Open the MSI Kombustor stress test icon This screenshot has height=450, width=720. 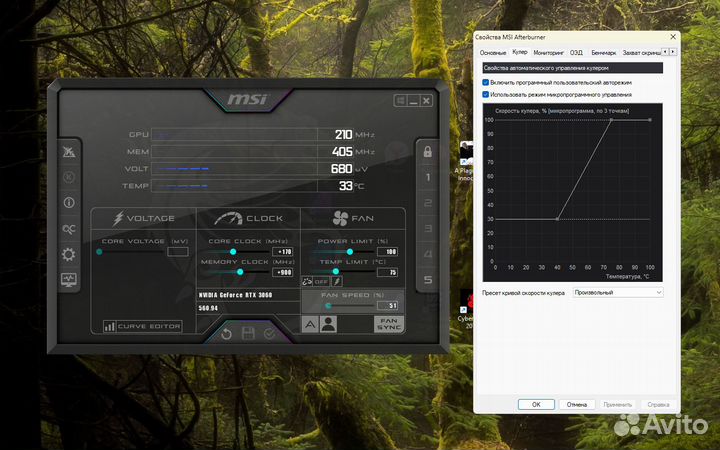click(x=69, y=152)
